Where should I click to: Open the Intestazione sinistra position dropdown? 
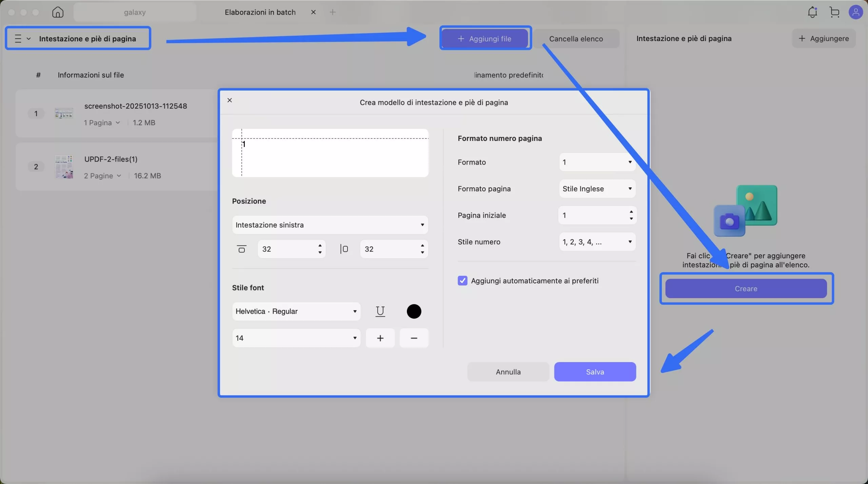click(330, 225)
